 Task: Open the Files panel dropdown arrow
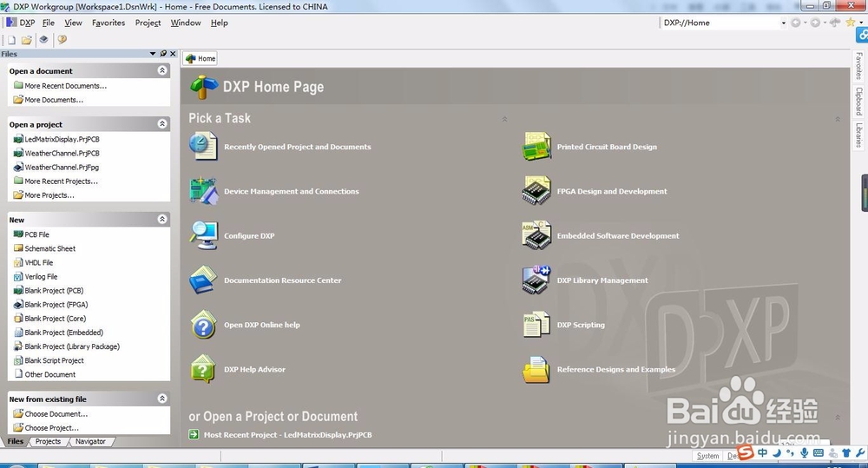(153, 54)
